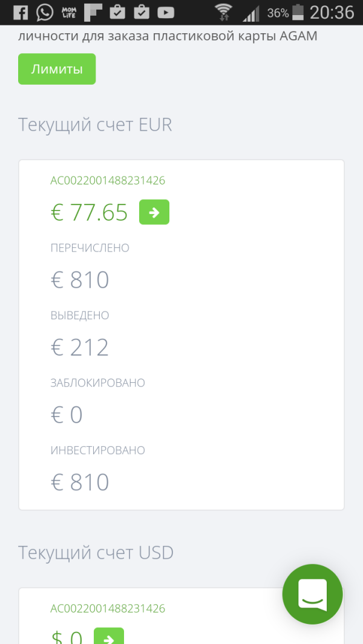363x644 pixels.
Task: Tap the Wi-Fi signal icon
Action: coord(224,12)
